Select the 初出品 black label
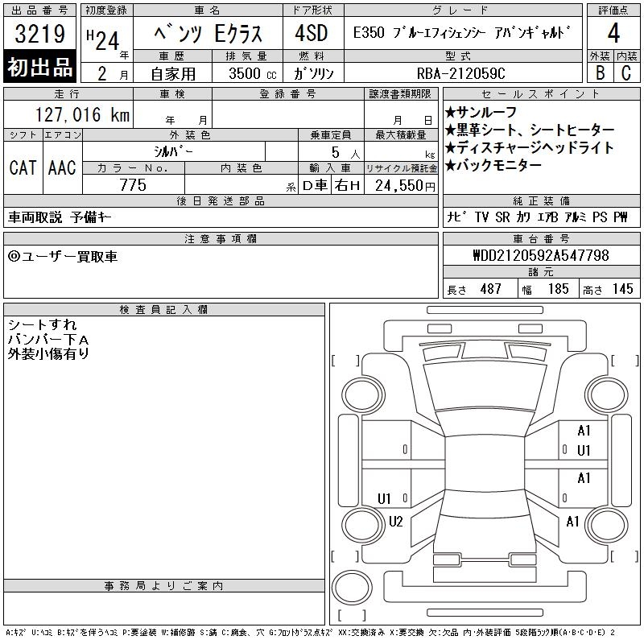This screenshot has width=644, height=644. (39, 67)
